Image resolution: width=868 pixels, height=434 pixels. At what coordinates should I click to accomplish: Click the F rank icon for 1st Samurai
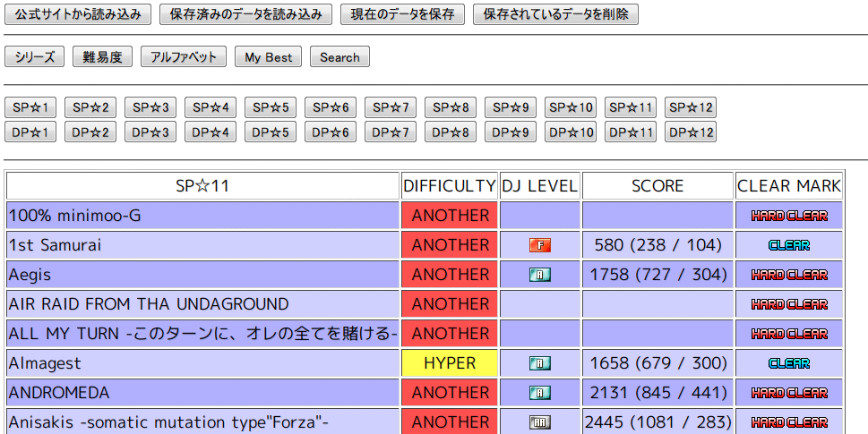540,245
